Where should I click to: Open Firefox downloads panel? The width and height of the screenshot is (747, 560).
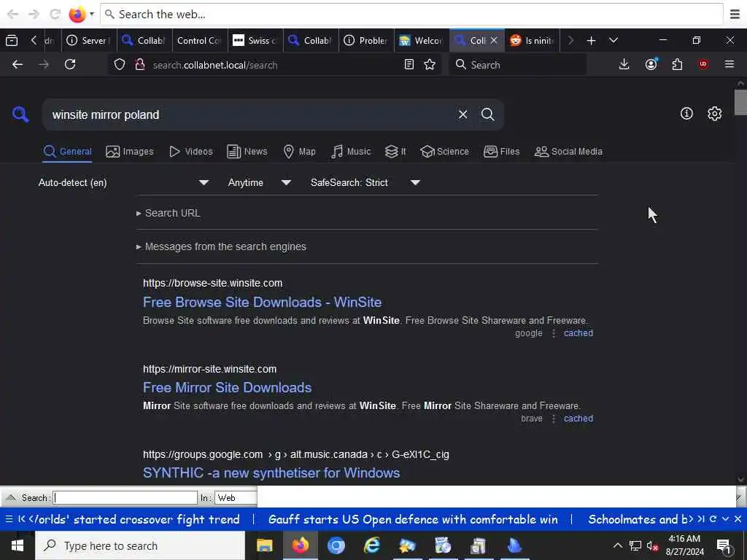pos(624,64)
